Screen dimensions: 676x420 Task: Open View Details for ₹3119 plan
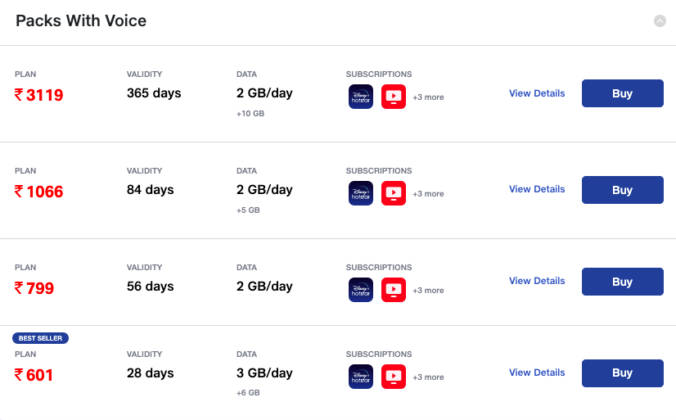[536, 93]
